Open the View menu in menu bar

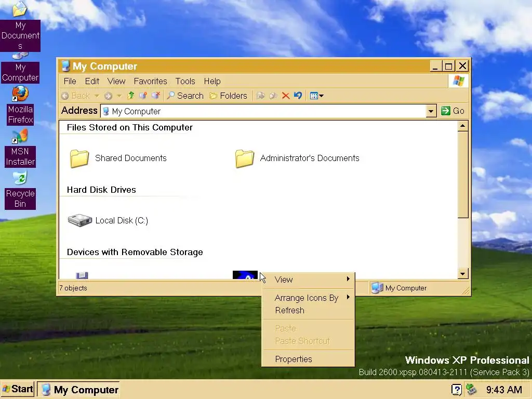116,82
